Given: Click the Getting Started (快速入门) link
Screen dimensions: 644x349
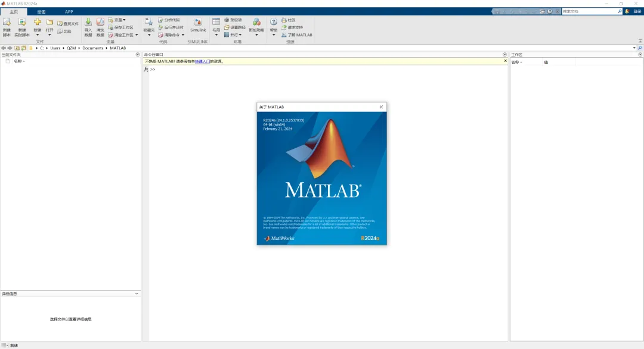Looking at the screenshot, I should click(202, 61).
